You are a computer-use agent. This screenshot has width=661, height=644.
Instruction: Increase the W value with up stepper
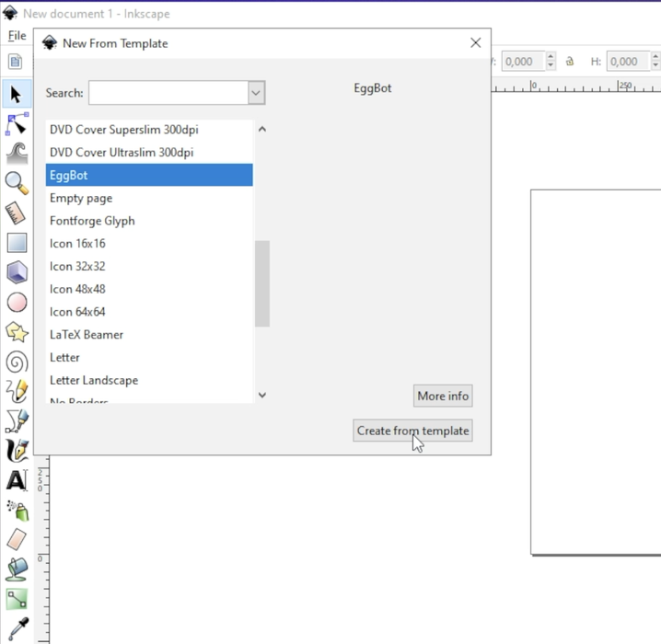coord(551,57)
